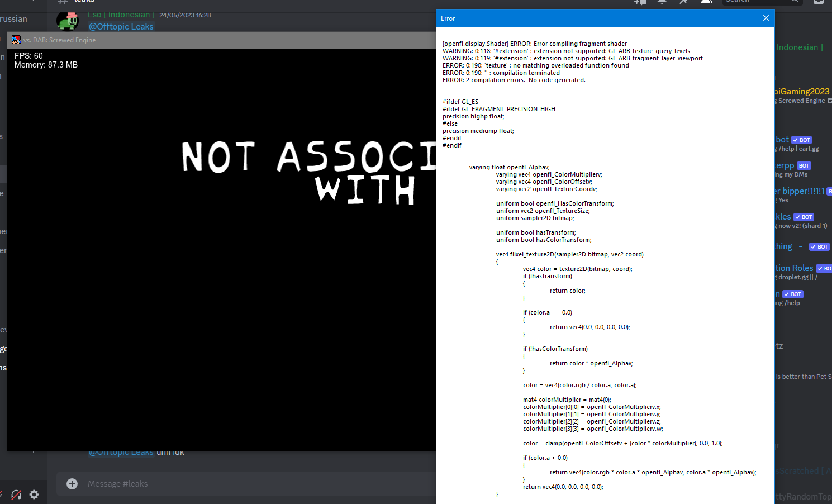Open the notification bell icon
Viewport: 832px width, 504px height.
click(662, 2)
